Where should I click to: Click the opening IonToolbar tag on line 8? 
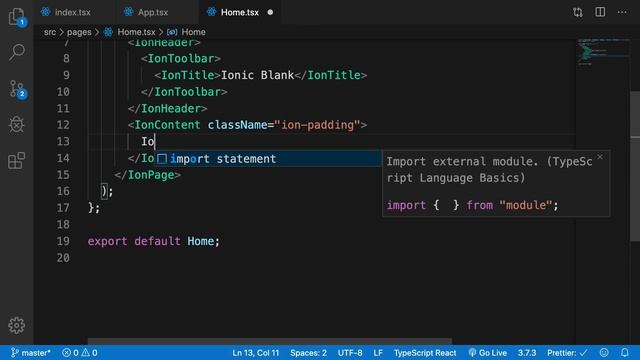181,59
